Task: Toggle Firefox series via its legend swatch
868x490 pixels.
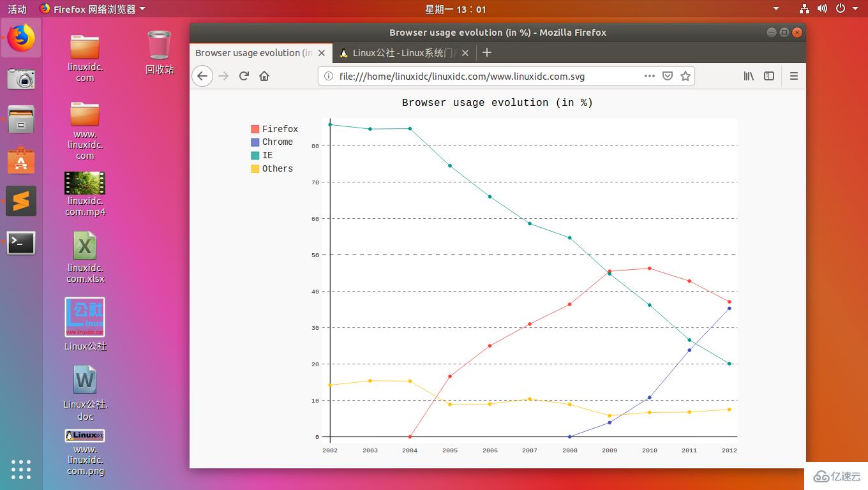Action: tap(255, 129)
